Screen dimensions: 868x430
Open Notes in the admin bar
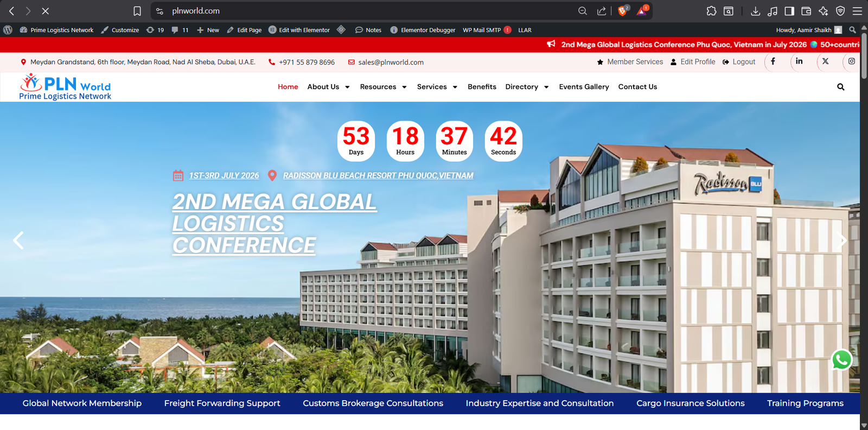point(368,30)
